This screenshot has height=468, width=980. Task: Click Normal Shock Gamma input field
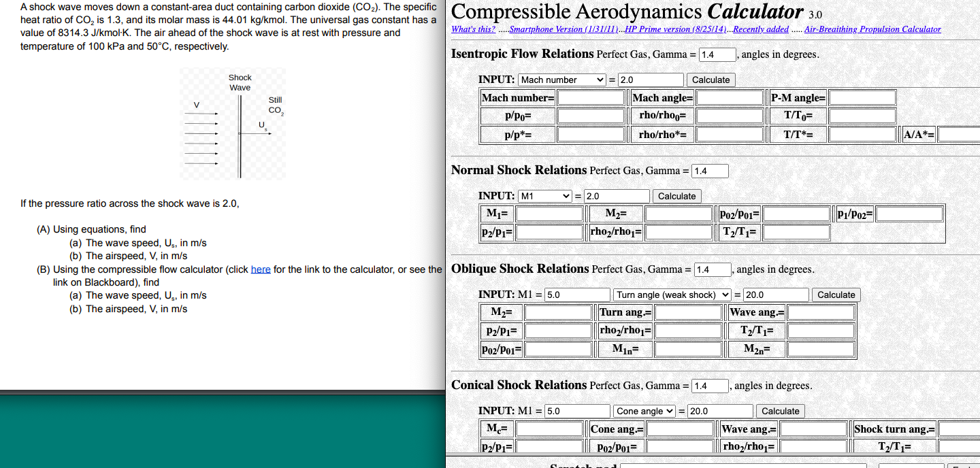tap(710, 171)
